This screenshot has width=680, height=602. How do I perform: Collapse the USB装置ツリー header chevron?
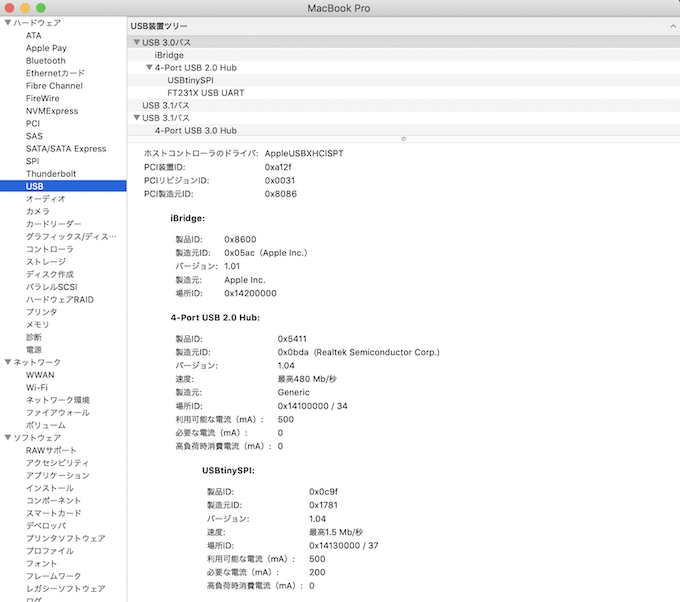pyautogui.click(x=673, y=26)
